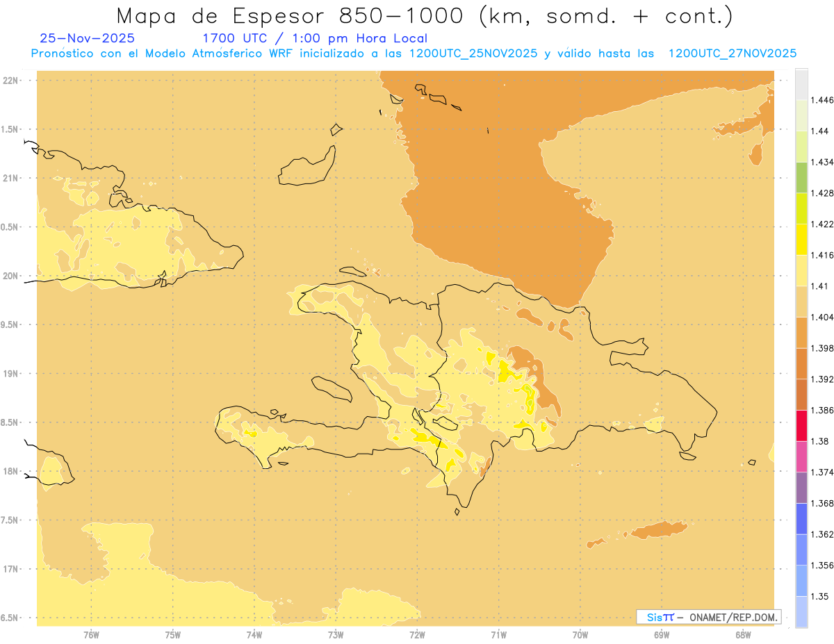Viewport: 834px width, 644px height.
Task: Click the '1700 UTC / 1:00 pm Hora Local' text
Action: [315, 38]
